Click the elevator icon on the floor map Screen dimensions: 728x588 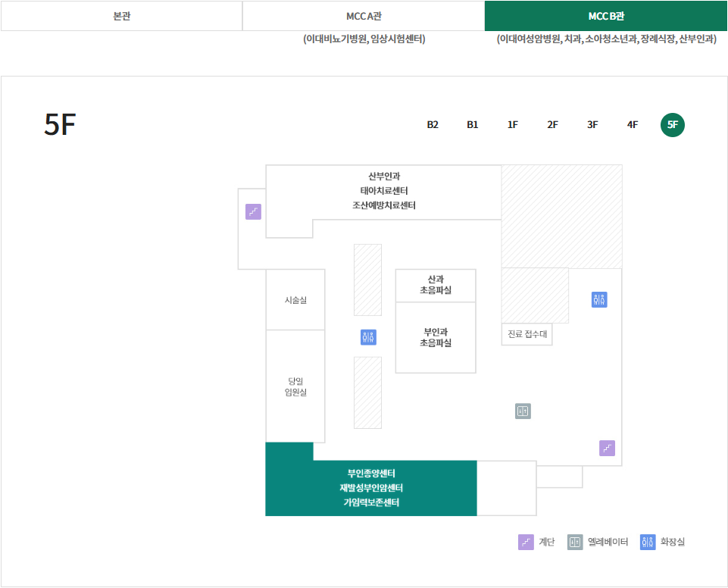tap(522, 411)
